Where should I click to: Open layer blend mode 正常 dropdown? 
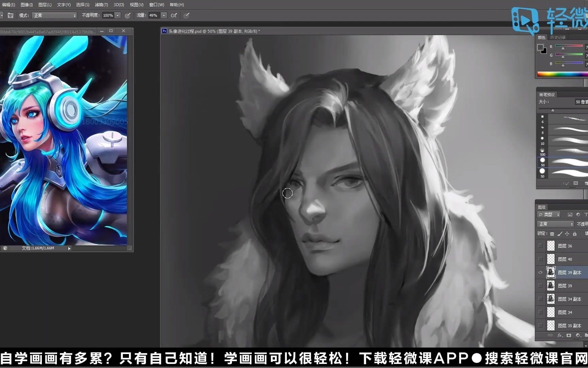(555, 224)
